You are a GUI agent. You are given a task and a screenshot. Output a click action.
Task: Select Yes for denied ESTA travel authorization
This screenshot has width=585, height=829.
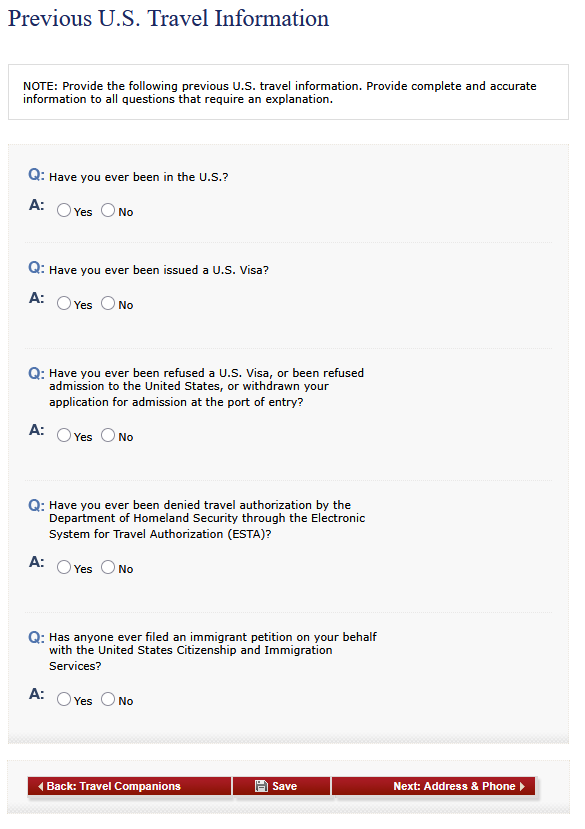64,567
